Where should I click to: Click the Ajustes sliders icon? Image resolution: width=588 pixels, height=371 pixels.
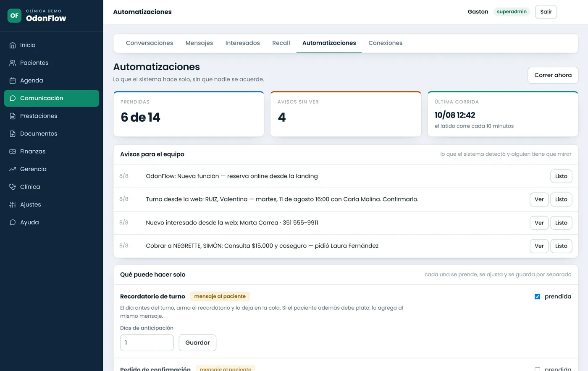point(13,204)
